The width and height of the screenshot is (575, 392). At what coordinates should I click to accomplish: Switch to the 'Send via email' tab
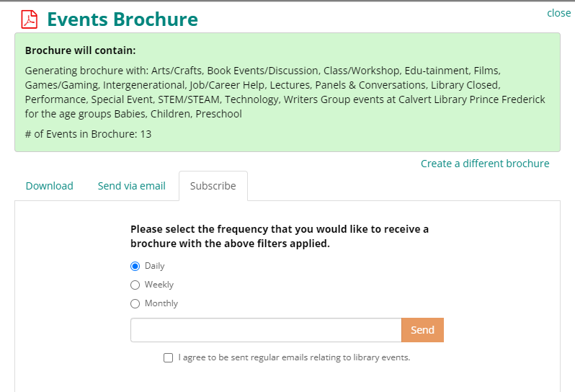coord(132,186)
